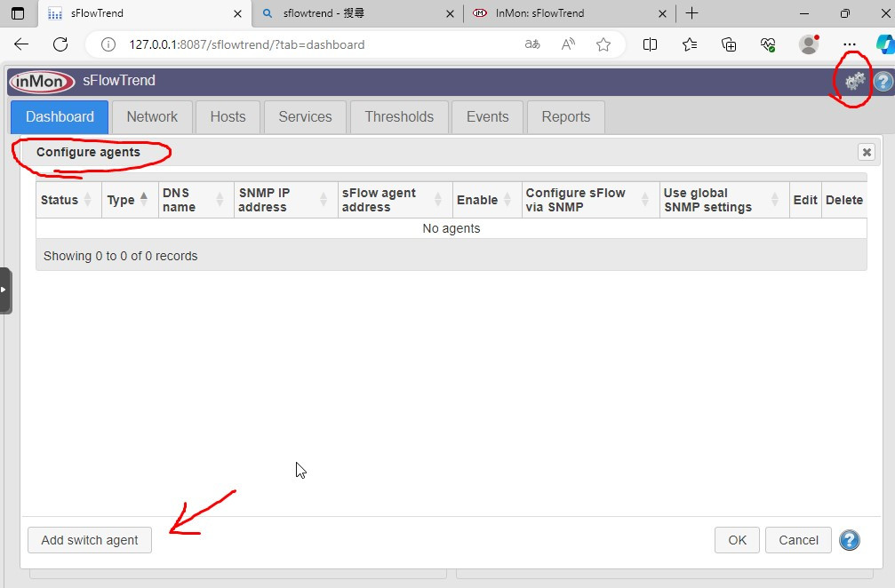
Task: Open a new browser tab
Action: (691, 13)
